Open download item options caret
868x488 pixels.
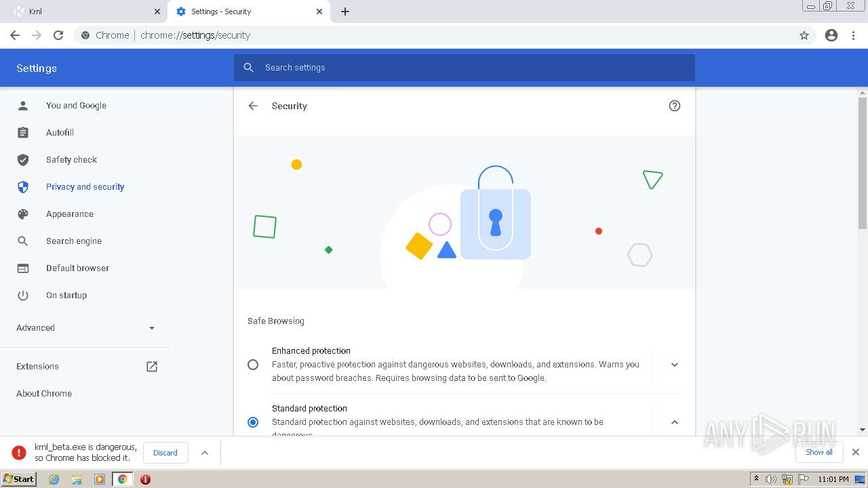pos(205,453)
